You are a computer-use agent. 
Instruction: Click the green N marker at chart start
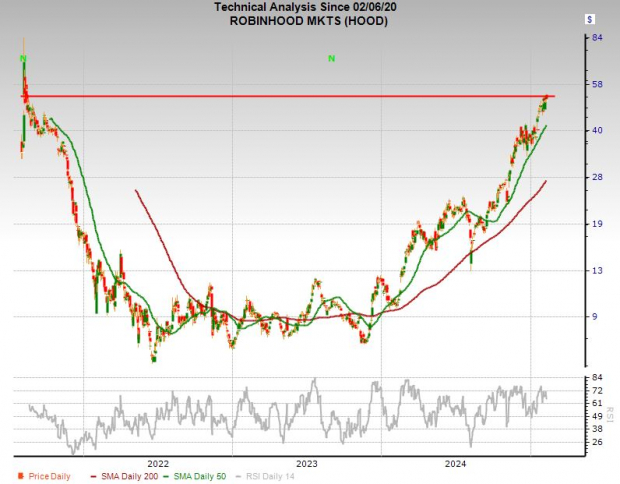22,60
